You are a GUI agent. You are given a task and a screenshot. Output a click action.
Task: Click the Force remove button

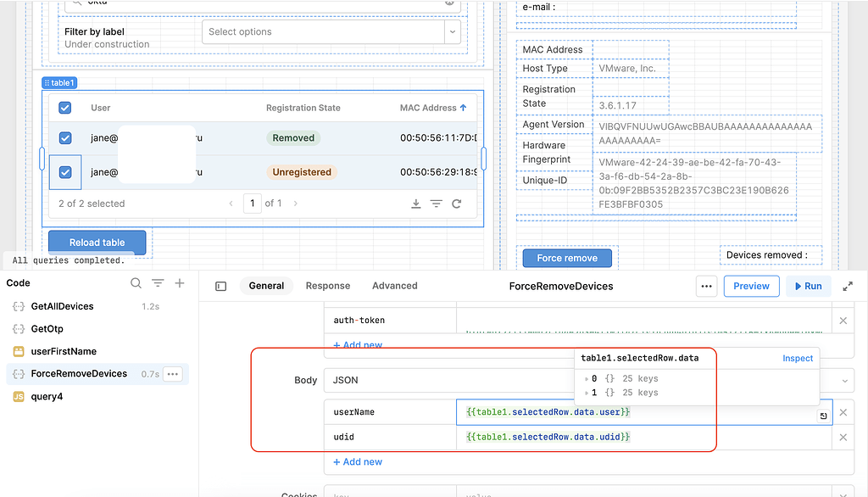[566, 258]
